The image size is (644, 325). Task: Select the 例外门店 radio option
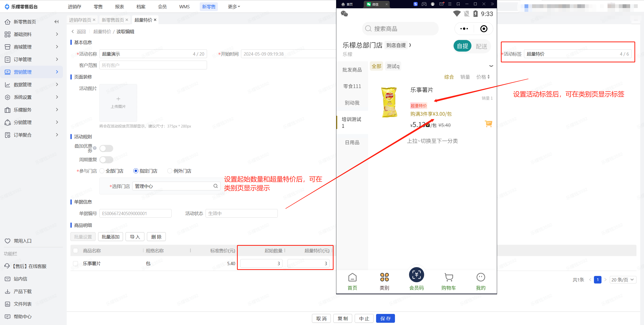(x=170, y=171)
